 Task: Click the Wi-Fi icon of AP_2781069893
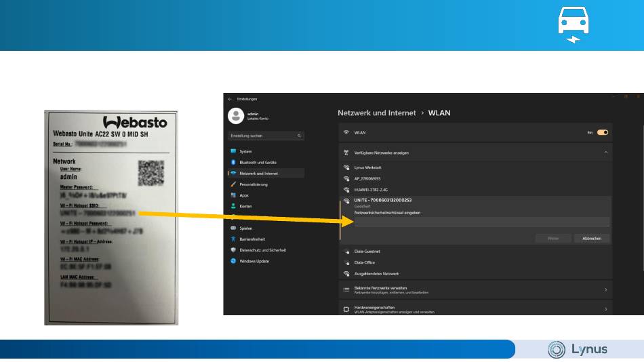pos(346,179)
